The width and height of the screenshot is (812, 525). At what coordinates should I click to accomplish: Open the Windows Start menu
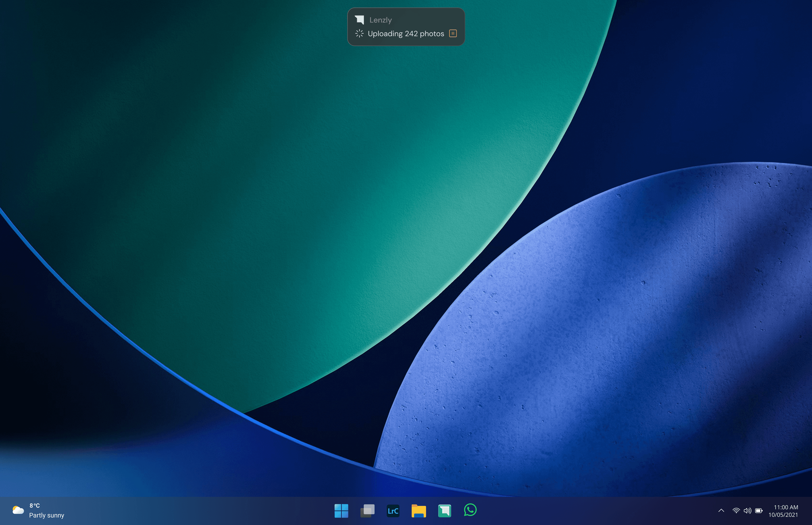pyautogui.click(x=341, y=511)
